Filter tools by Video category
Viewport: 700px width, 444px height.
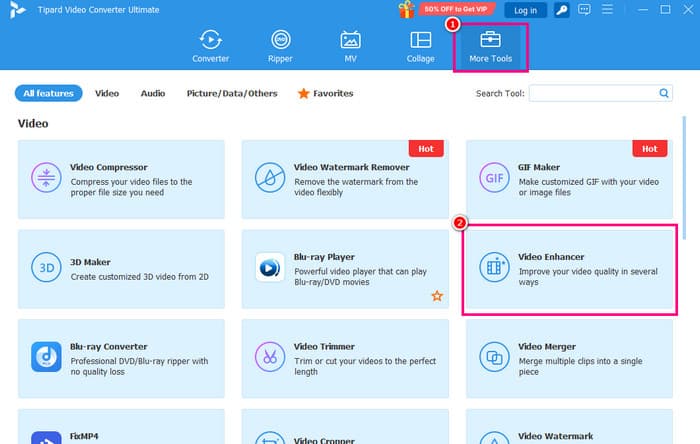(x=107, y=93)
